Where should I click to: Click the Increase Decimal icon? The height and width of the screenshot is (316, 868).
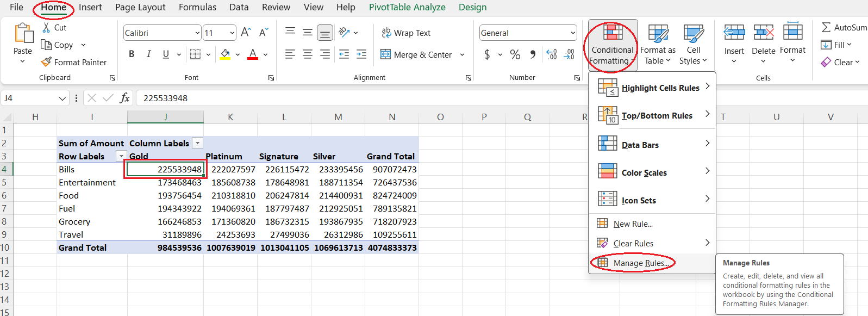[x=552, y=54]
